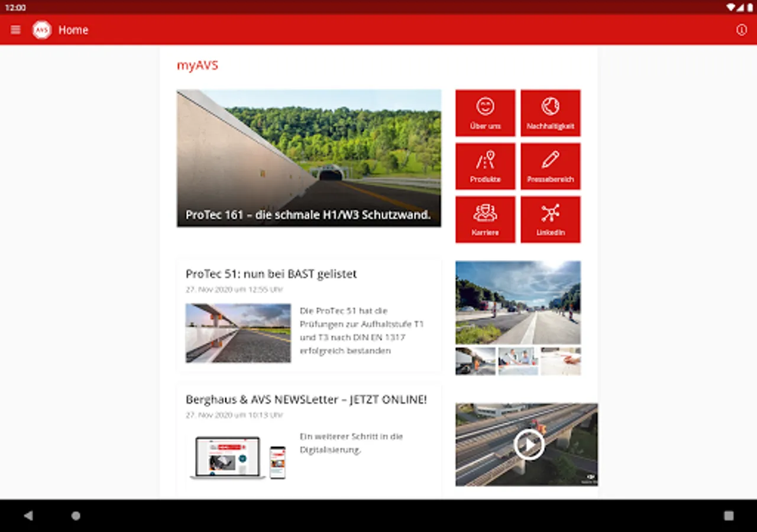This screenshot has width=757, height=532.
Task: Open the LinkedIn network tile
Action: click(x=551, y=220)
